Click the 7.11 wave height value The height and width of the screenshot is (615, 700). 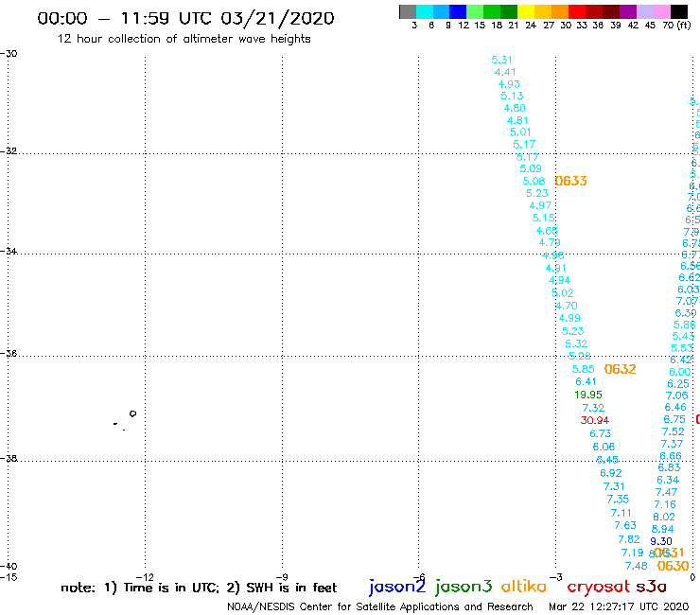[621, 513]
